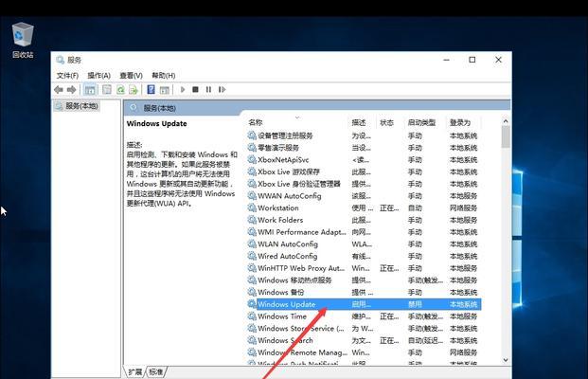Click the scrollbar down arrow

[506, 360]
